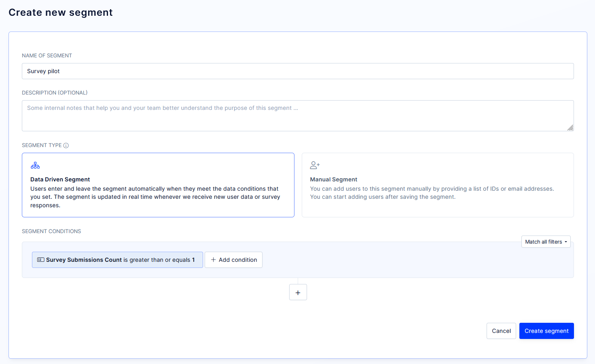595x364 pixels.
Task: Click the Segment Conditions section header
Action: click(x=51, y=231)
